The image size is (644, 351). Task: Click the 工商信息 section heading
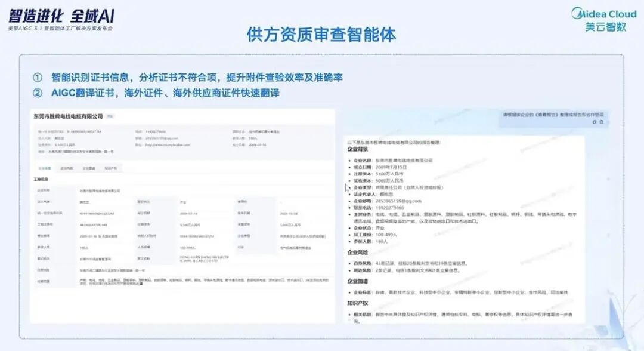[x=41, y=179]
